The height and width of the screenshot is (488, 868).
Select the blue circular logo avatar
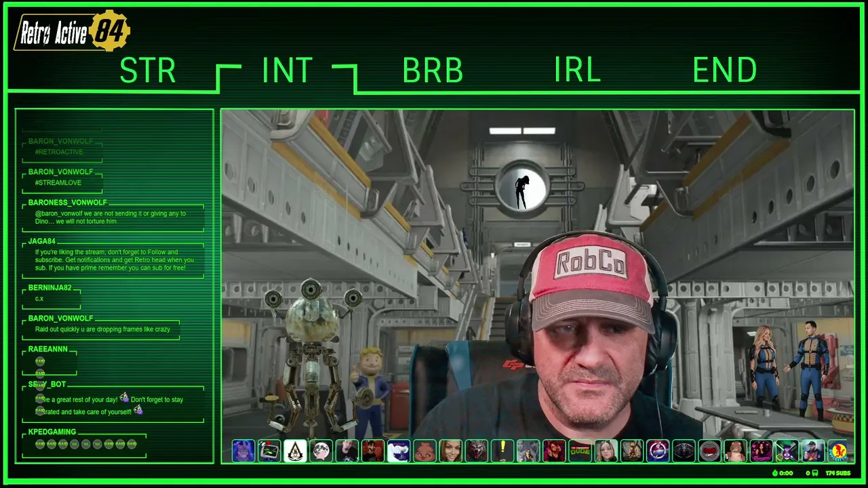point(657,451)
